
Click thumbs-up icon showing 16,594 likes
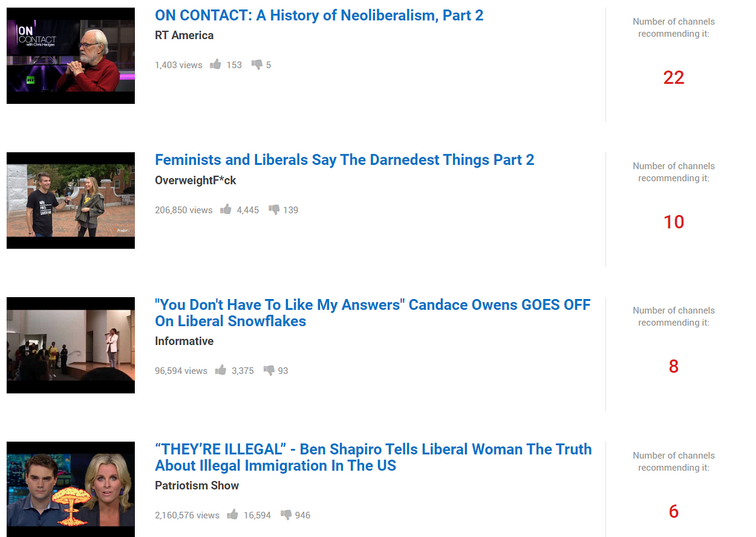(232, 514)
